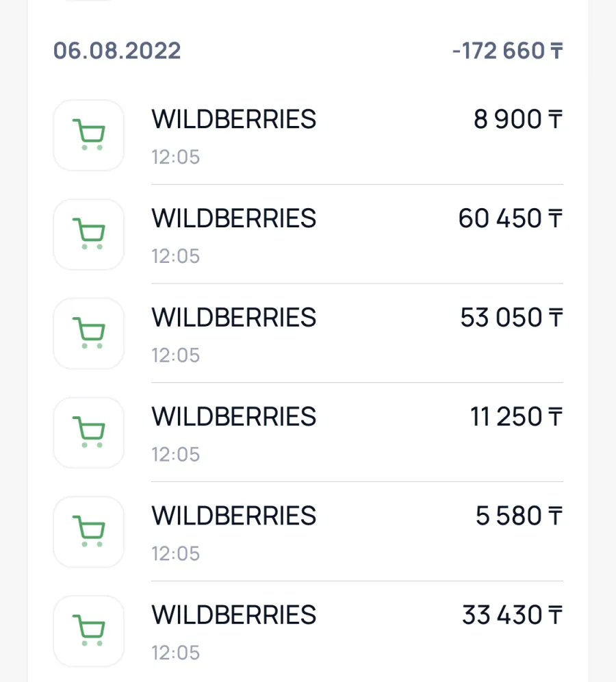The image size is (616, 682).
Task: Tap cart icon of 8 900 ₸ transaction
Action: 89,135
